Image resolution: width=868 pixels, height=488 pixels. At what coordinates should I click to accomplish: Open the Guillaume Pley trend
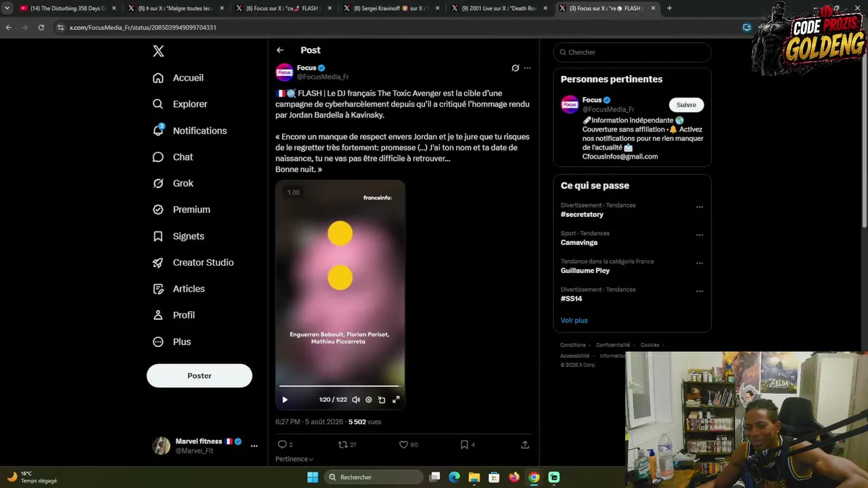(585, 271)
